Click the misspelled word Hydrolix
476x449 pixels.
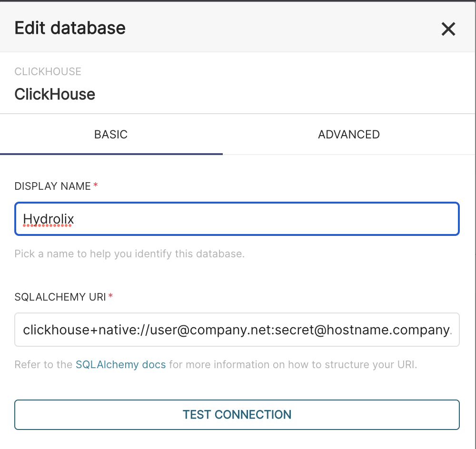(x=49, y=219)
